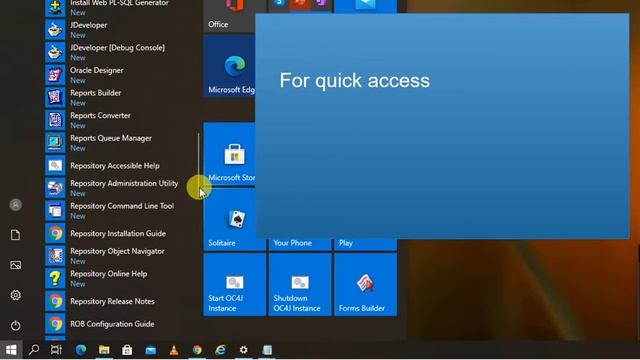Open the Microsoft Edge tile
The height and width of the screenshot is (360, 640).
[229, 66]
